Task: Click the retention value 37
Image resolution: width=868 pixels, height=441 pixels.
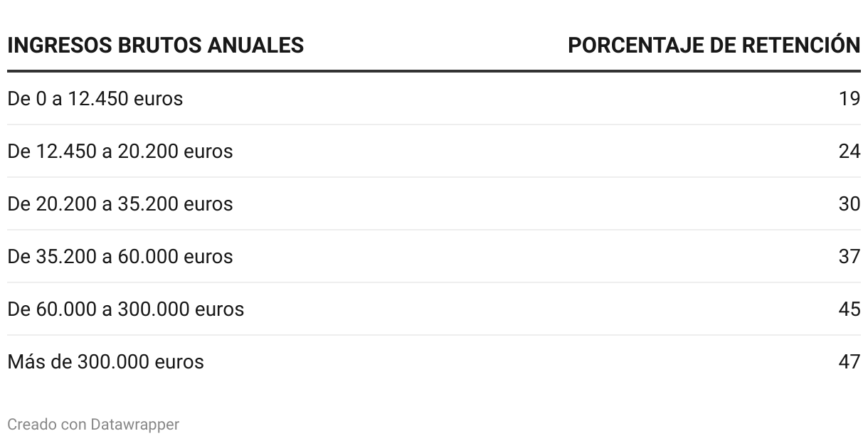Action: [850, 257]
